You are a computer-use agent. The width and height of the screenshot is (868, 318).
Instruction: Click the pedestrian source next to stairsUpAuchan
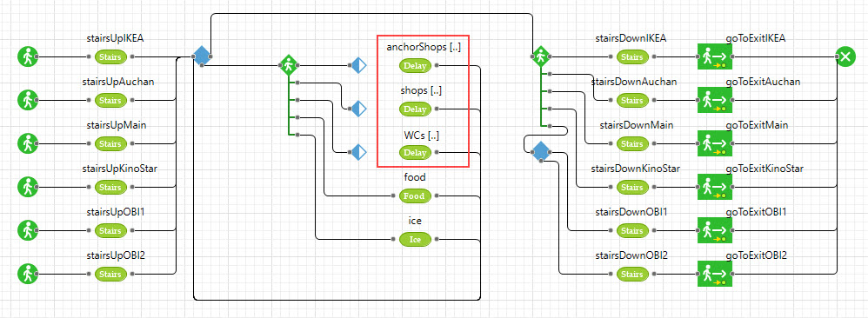click(x=27, y=100)
